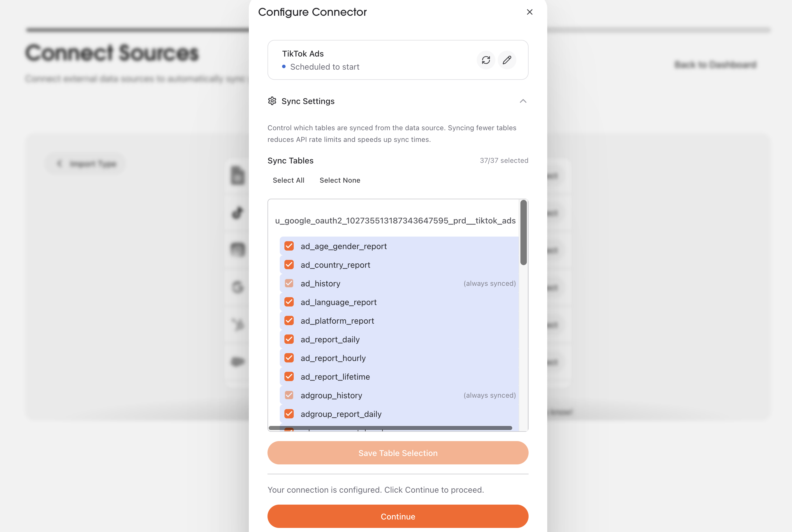Edit the TikTok Ads connector with pencil icon
The height and width of the screenshot is (532, 792).
[507, 60]
